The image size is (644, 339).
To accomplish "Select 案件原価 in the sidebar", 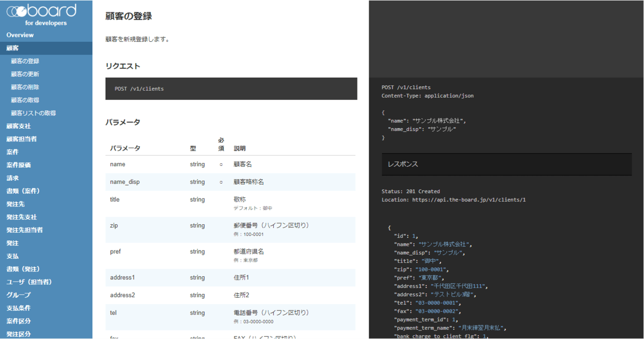I will 19,165.
